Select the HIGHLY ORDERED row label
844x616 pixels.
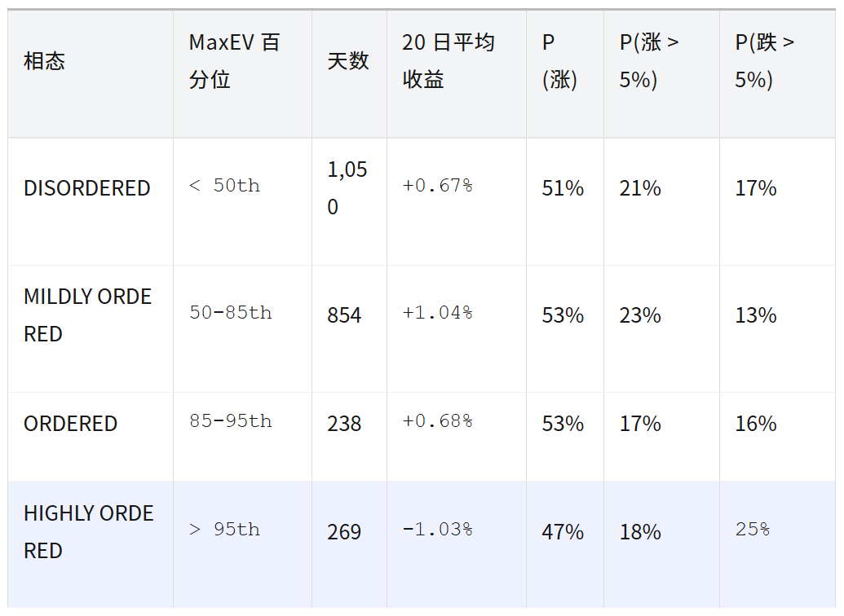coord(88,532)
